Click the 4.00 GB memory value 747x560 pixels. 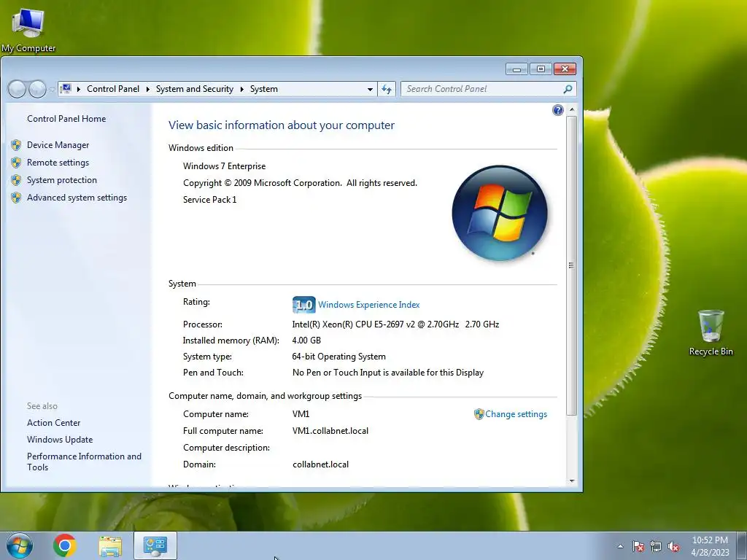pyautogui.click(x=306, y=341)
